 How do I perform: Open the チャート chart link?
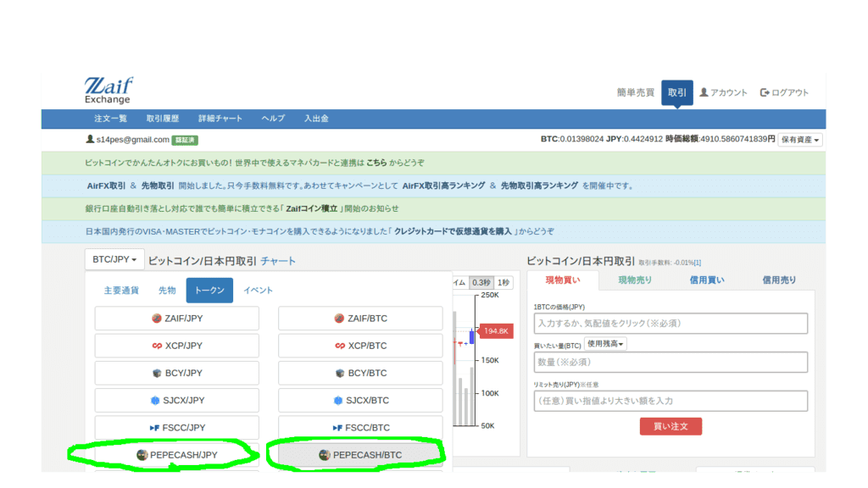pyautogui.click(x=278, y=262)
